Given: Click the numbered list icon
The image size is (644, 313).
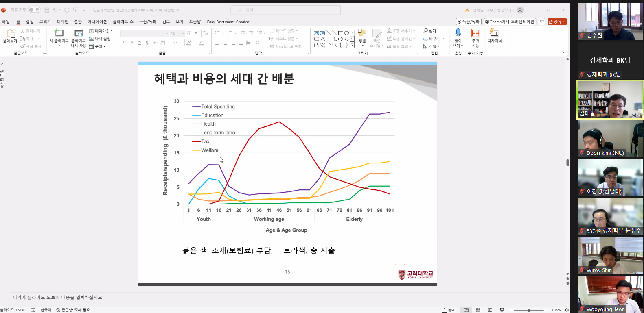Looking at the screenshot, I should pos(230,33).
